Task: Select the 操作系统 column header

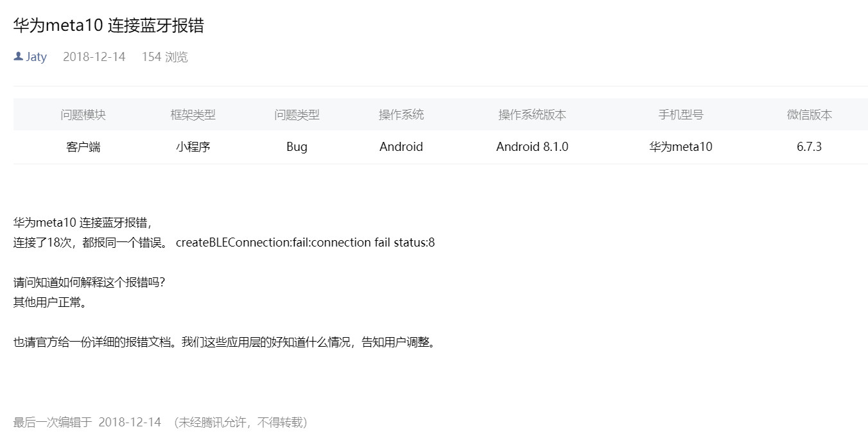Action: click(401, 115)
